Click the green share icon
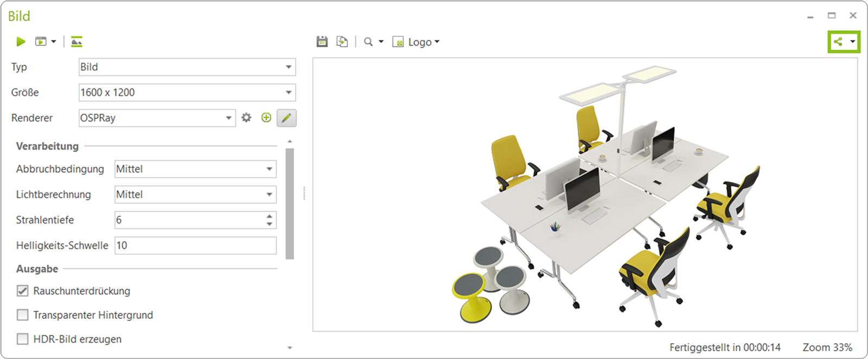This screenshot has width=868, height=359. coord(838,42)
